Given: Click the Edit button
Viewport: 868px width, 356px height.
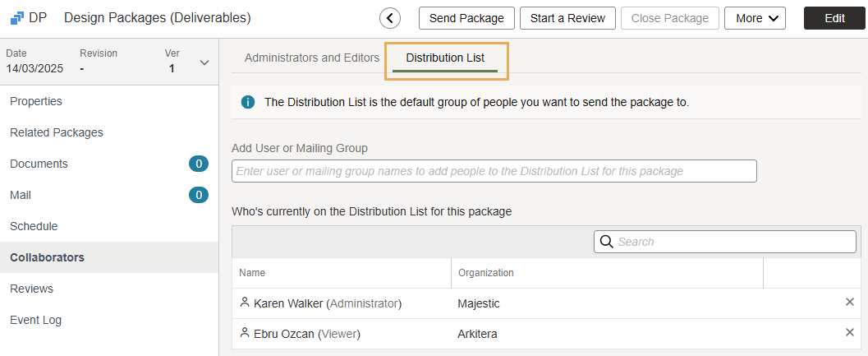Looking at the screenshot, I should coord(834,18).
